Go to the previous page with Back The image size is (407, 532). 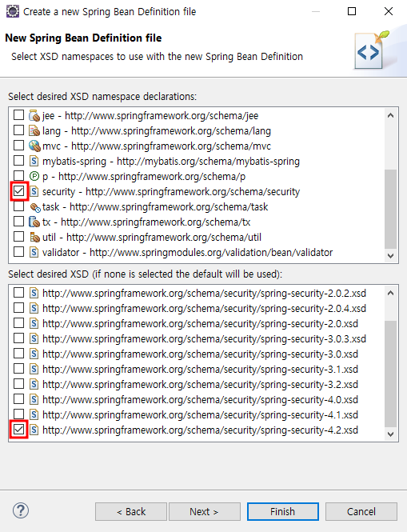pyautogui.click(x=131, y=512)
